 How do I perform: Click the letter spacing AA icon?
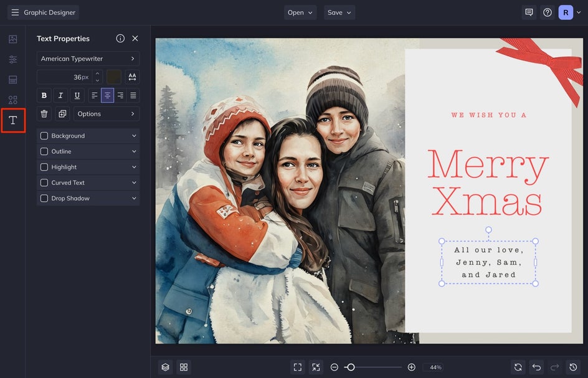point(133,77)
